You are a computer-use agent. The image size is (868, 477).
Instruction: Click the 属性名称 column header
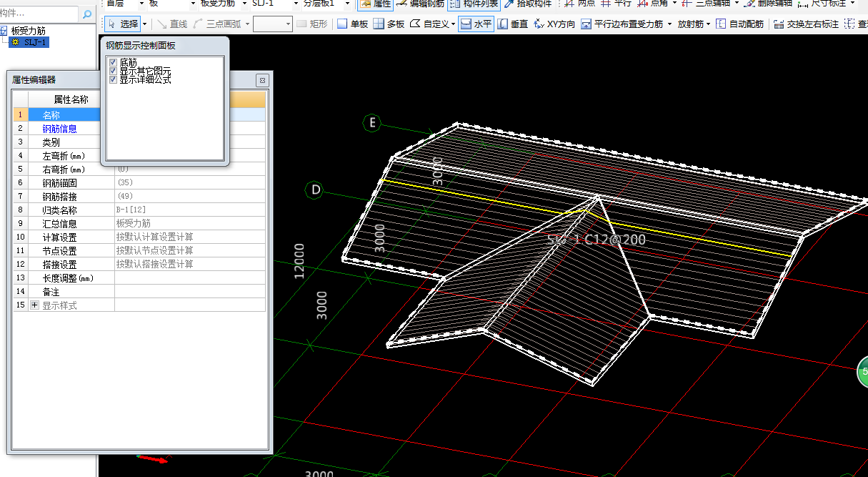pos(71,99)
